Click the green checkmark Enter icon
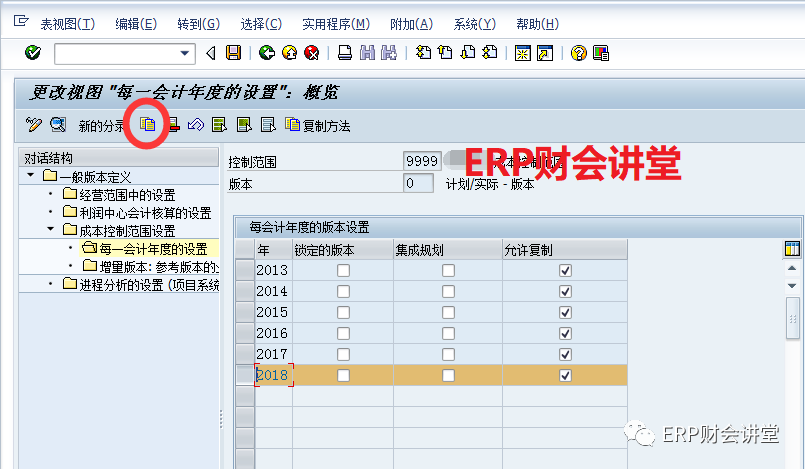805x469 pixels. tap(33, 53)
